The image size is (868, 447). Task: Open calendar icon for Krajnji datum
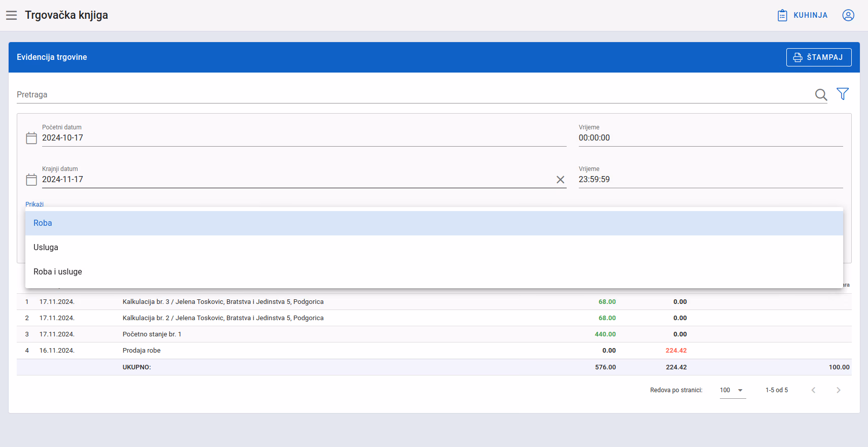[31, 180]
